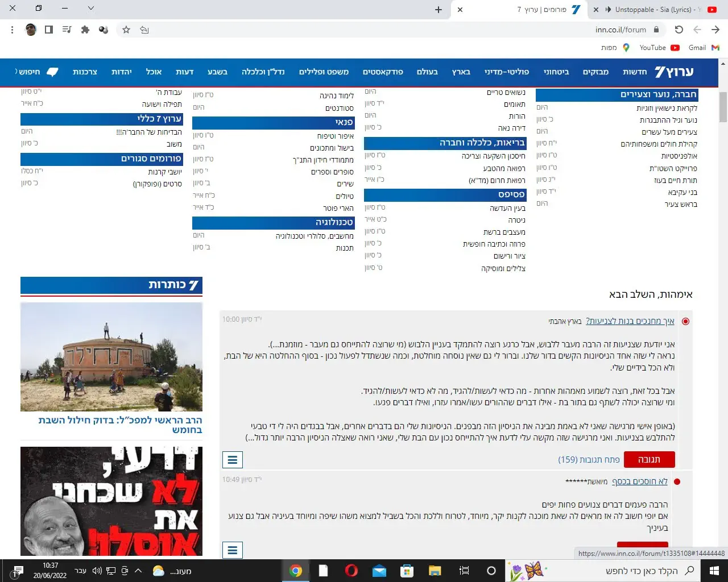The image size is (728, 582).
Task: Select 'יהדות' in the site navigation bar
Action: click(122, 72)
